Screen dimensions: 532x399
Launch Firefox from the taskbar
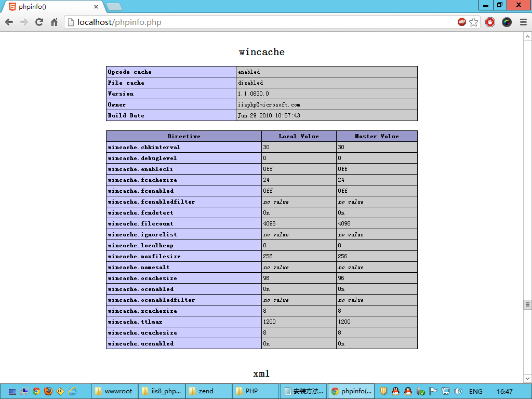point(48,391)
